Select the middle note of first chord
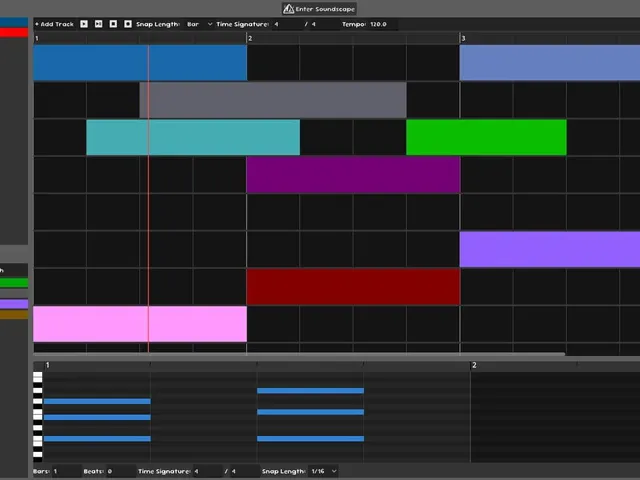This screenshot has height=480, width=640. (97, 417)
